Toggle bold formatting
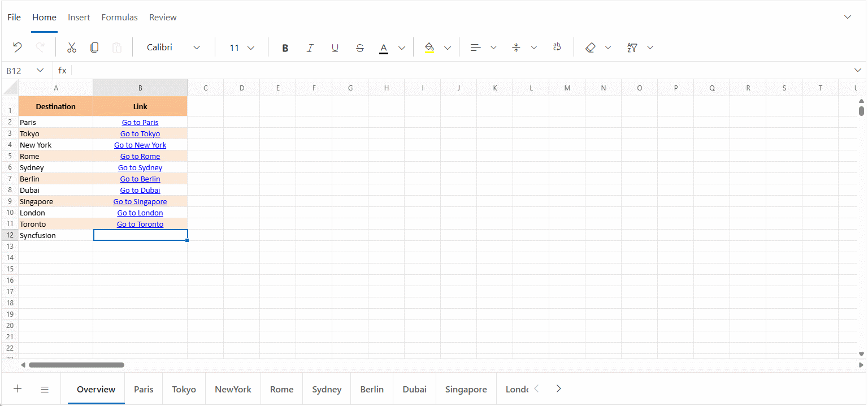 285,47
